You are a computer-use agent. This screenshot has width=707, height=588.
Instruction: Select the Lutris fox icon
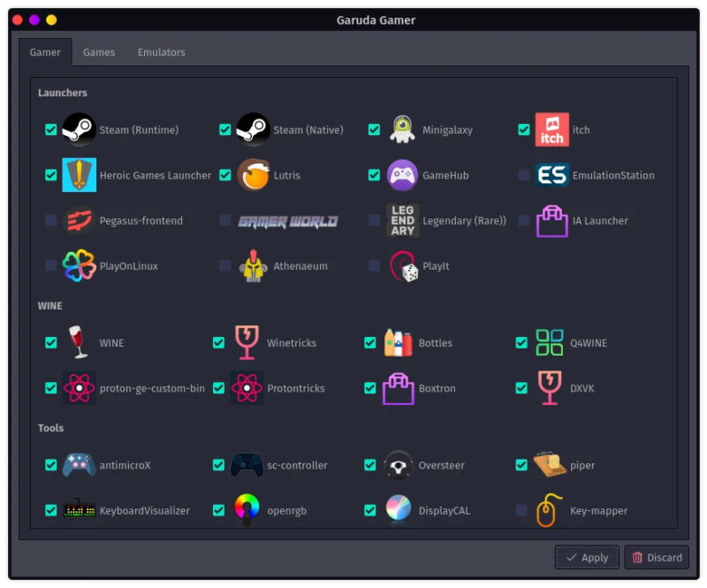click(251, 175)
